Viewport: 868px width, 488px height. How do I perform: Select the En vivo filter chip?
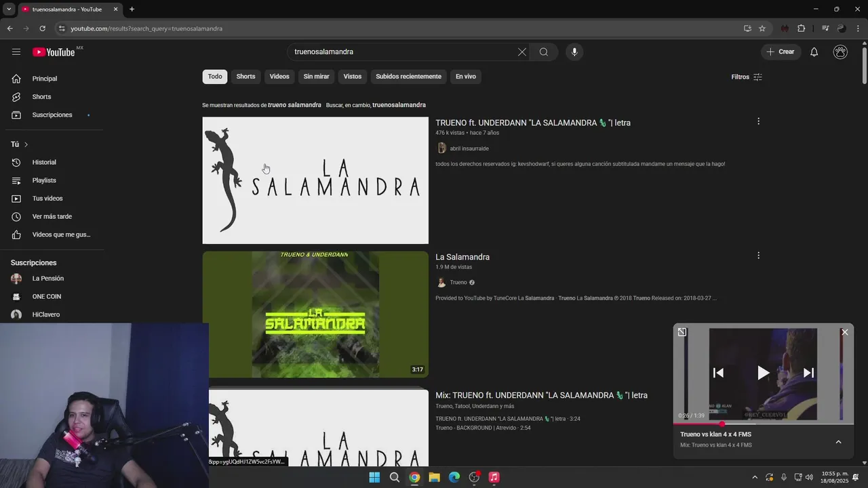tap(466, 77)
